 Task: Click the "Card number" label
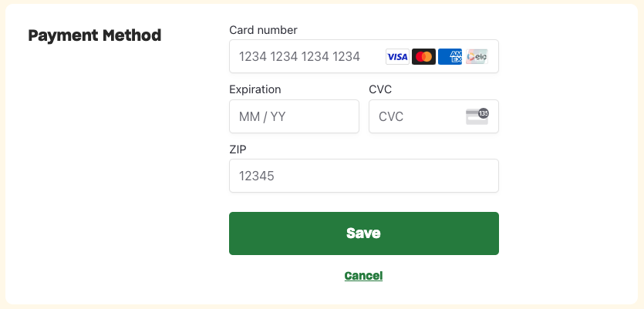click(263, 30)
